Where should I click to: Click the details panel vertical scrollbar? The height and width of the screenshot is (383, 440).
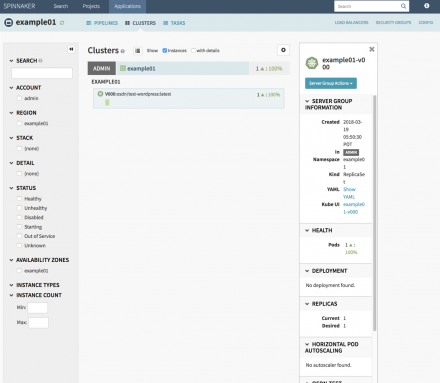click(374, 213)
